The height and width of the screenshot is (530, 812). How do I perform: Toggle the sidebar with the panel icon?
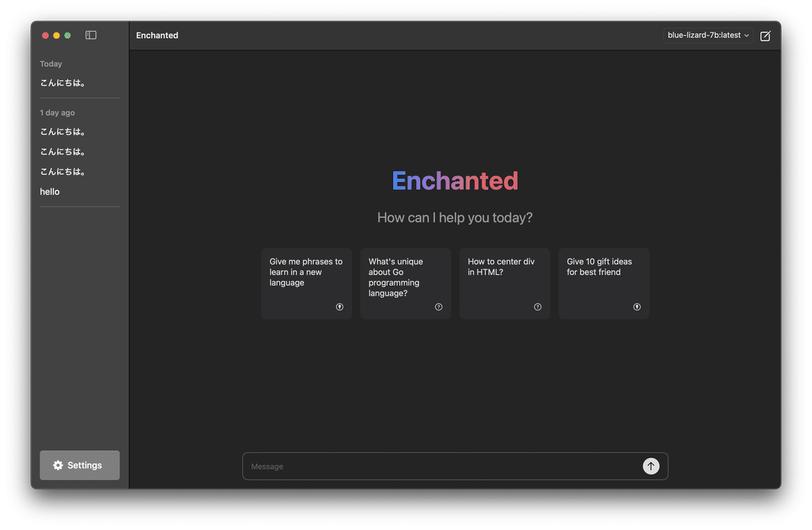point(91,35)
